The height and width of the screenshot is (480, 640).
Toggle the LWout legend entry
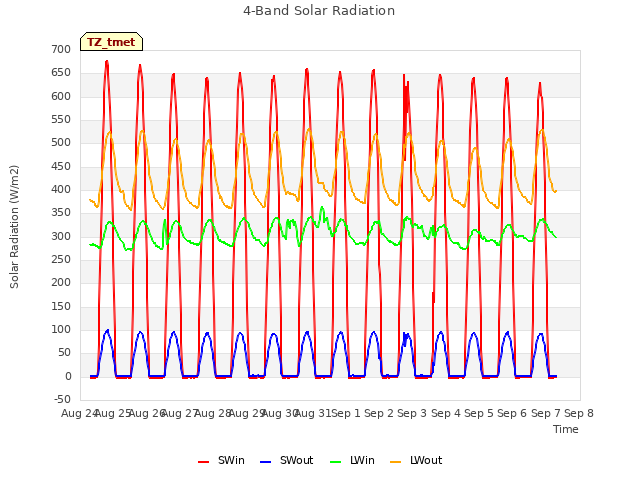(x=416, y=460)
